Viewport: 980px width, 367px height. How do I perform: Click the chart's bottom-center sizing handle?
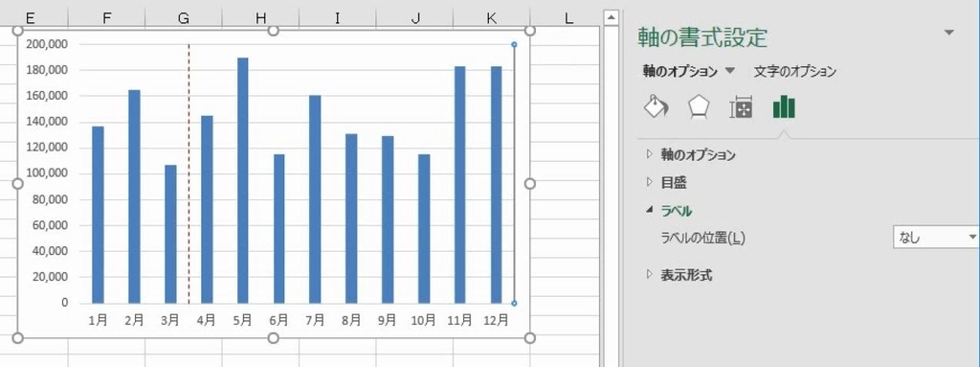(273, 338)
